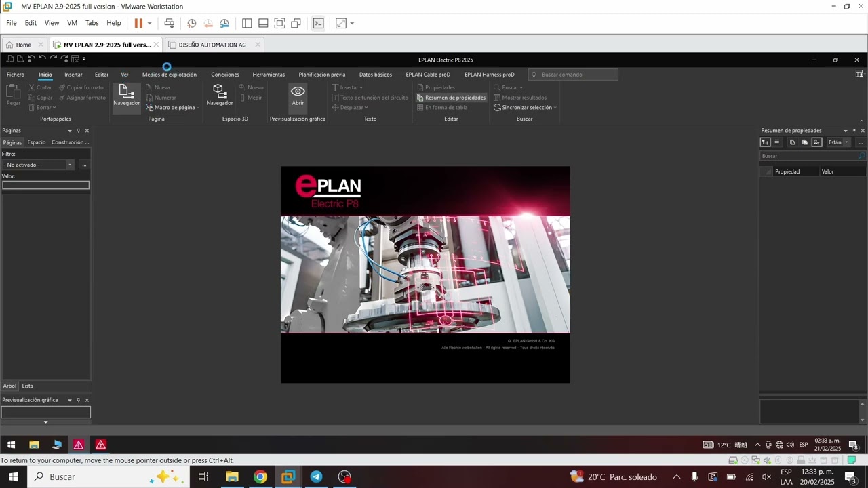The height and width of the screenshot is (488, 868).
Task: Switch to the Lista tab at panel bottom
Action: [27, 386]
